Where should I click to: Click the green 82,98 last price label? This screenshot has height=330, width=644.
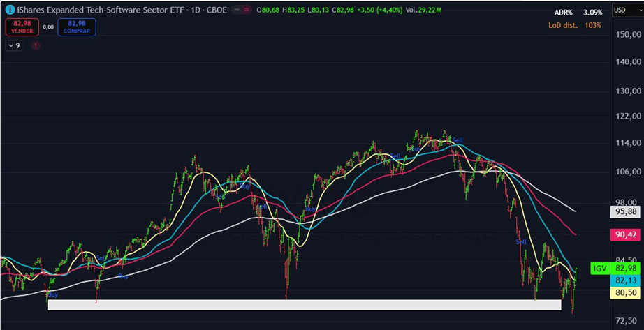coord(625,269)
